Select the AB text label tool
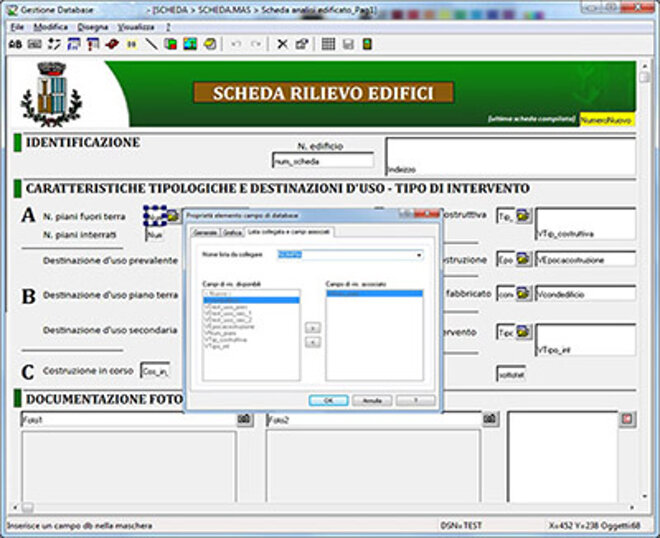Viewport: 660px width, 538px height. click(15, 44)
